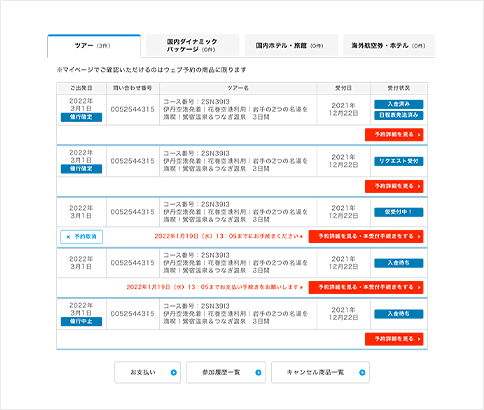Viewport: 484px width, 410px height.
Task: Open 予約詳細を見る for the リクエスト受付 booking
Action: tap(394, 186)
